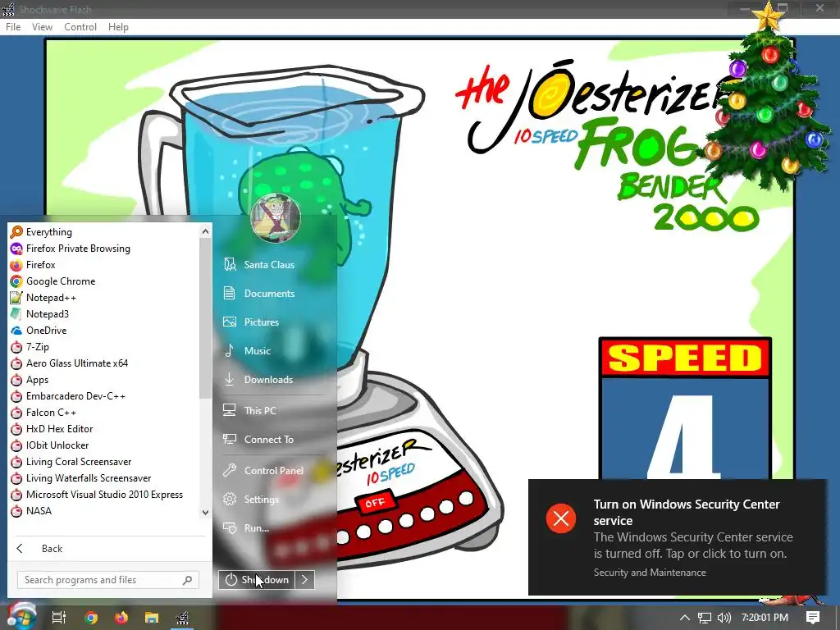Open Settings gear icon
The image size is (840, 630).
[x=230, y=500]
